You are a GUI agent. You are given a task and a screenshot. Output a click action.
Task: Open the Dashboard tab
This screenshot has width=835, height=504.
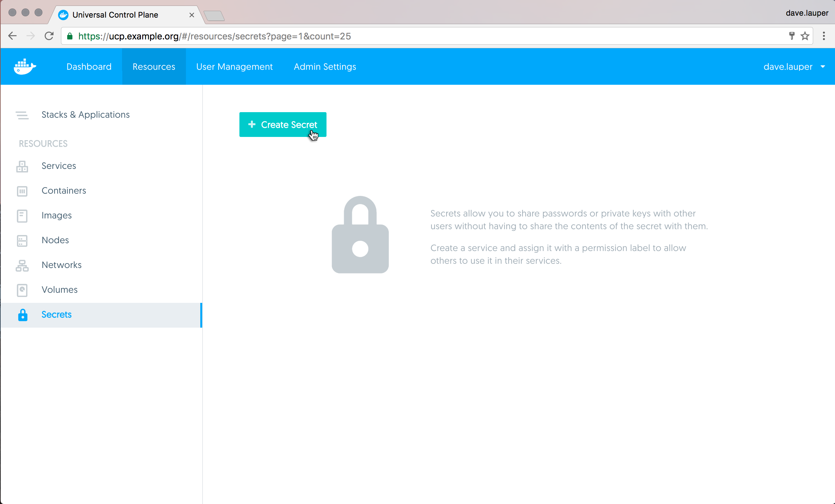tap(89, 67)
